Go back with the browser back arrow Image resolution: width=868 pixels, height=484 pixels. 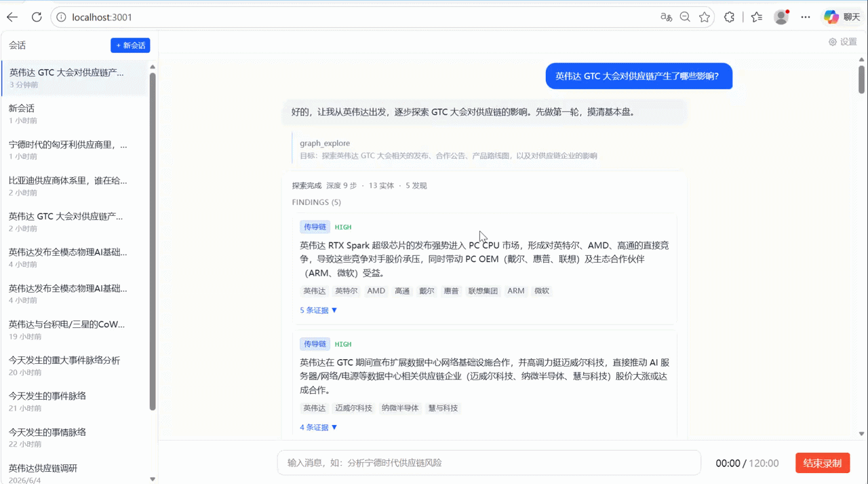click(x=12, y=17)
